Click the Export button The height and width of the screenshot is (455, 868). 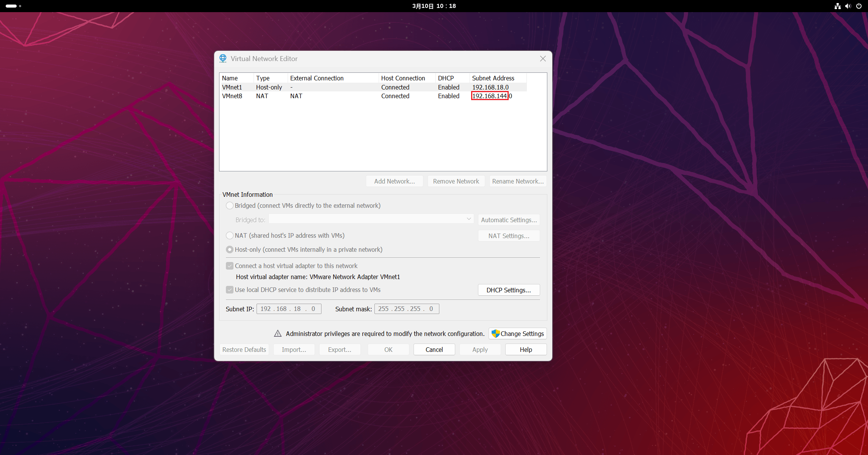coord(340,350)
